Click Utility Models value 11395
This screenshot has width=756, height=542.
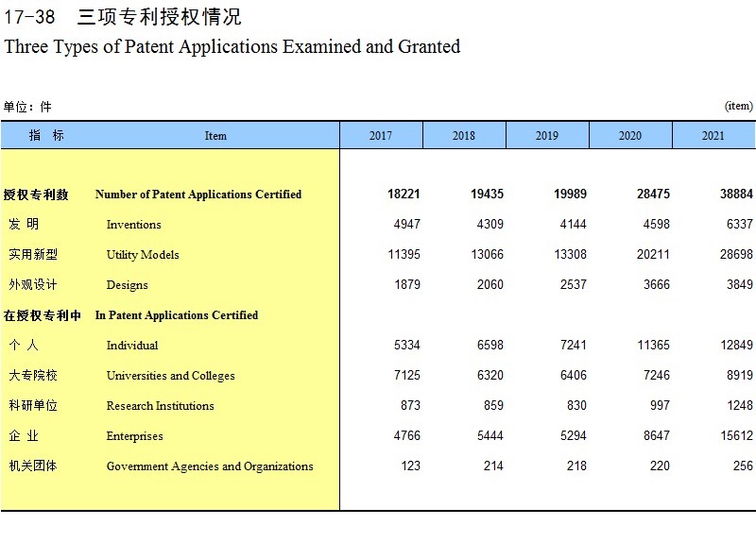404,255
